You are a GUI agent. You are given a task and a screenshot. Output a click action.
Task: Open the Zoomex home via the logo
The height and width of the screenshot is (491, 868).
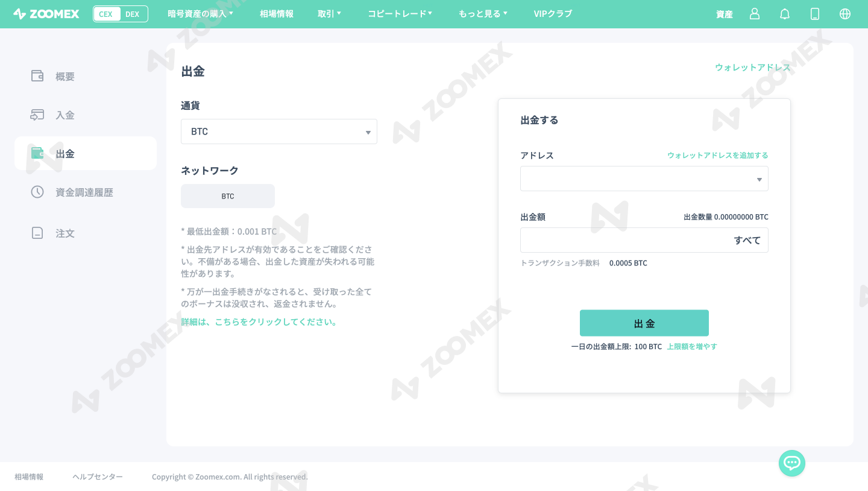click(46, 13)
